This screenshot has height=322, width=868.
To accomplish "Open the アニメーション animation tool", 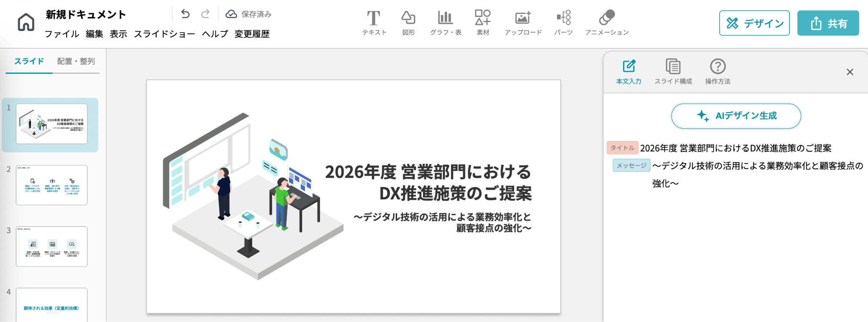I will coord(607,23).
